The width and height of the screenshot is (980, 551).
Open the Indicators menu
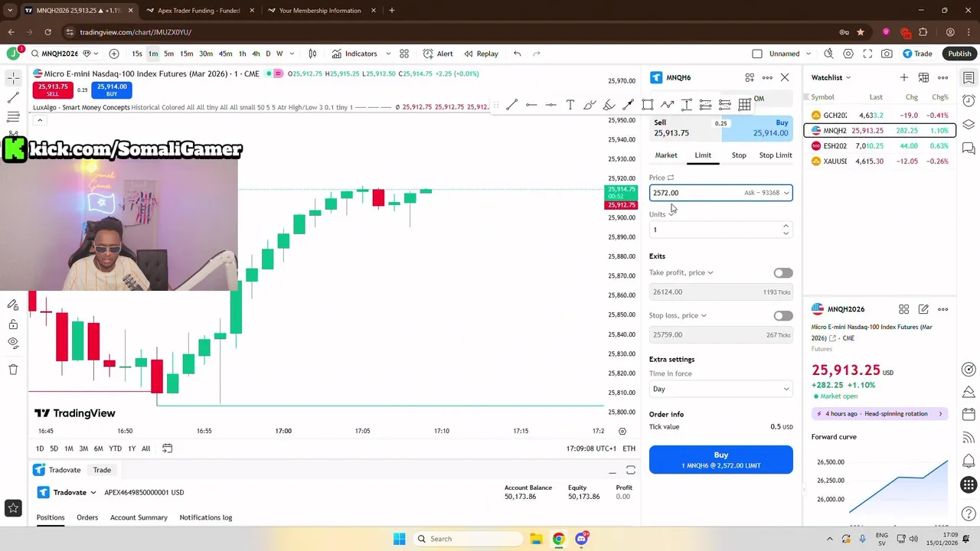[x=354, y=54]
